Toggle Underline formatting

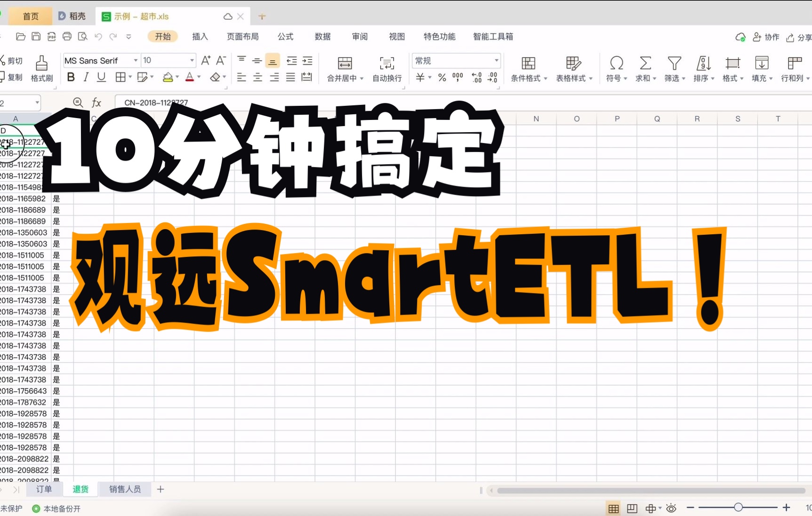tap(101, 77)
